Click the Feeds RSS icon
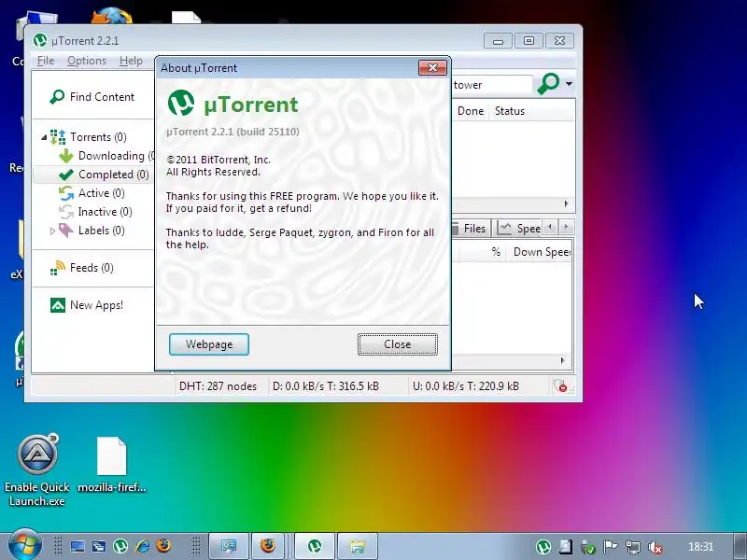 [x=58, y=268]
